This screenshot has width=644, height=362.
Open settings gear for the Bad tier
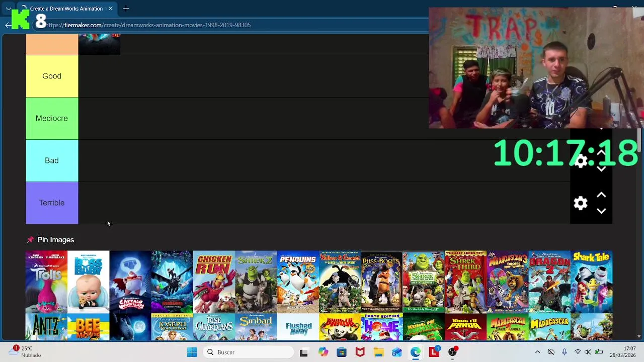581,161
